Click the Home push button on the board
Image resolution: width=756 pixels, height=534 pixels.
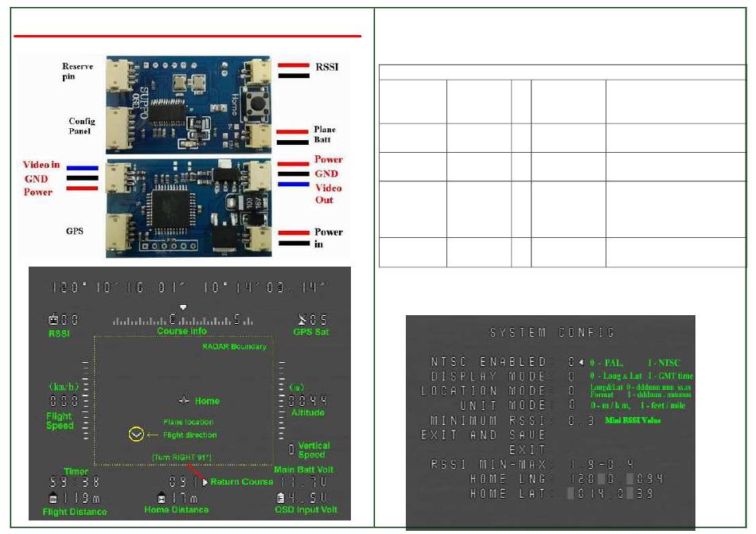(256, 104)
